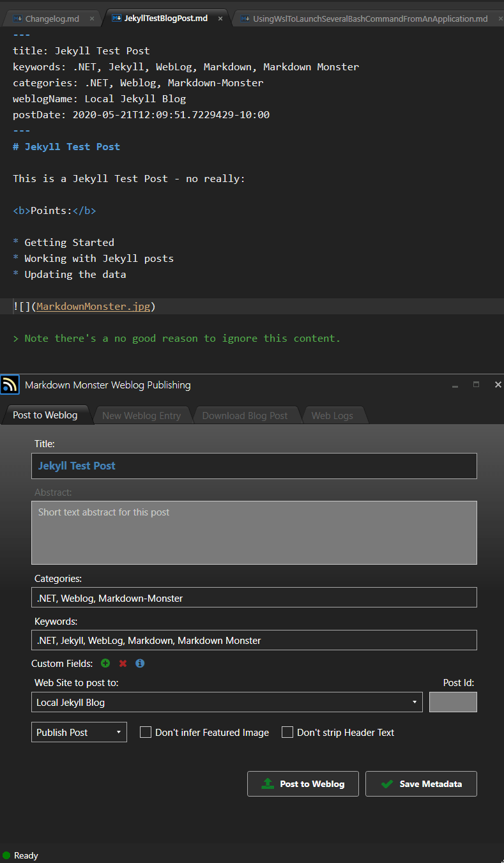This screenshot has width=504, height=863.
Task: Click the categories front matter line in editor
Action: point(138,82)
